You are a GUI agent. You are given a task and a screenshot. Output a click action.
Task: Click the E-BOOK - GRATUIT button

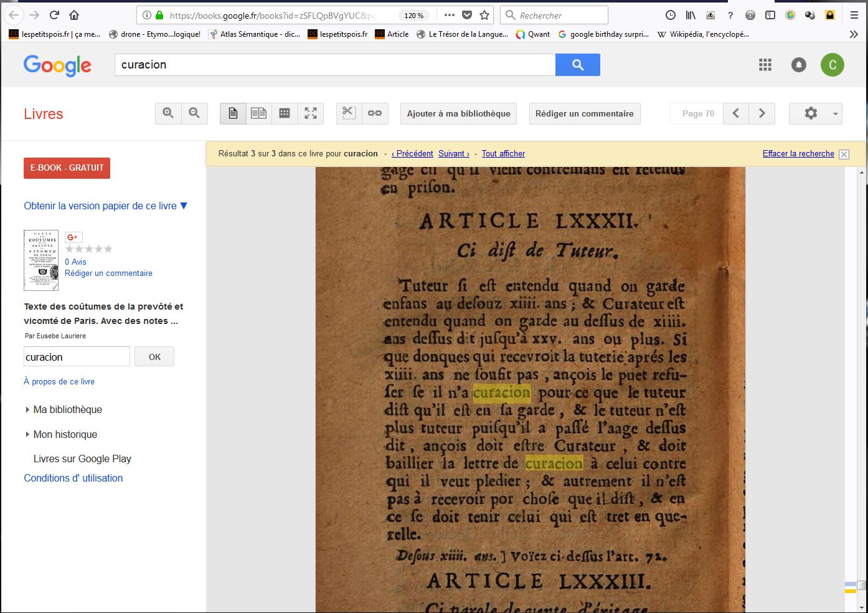pos(67,168)
